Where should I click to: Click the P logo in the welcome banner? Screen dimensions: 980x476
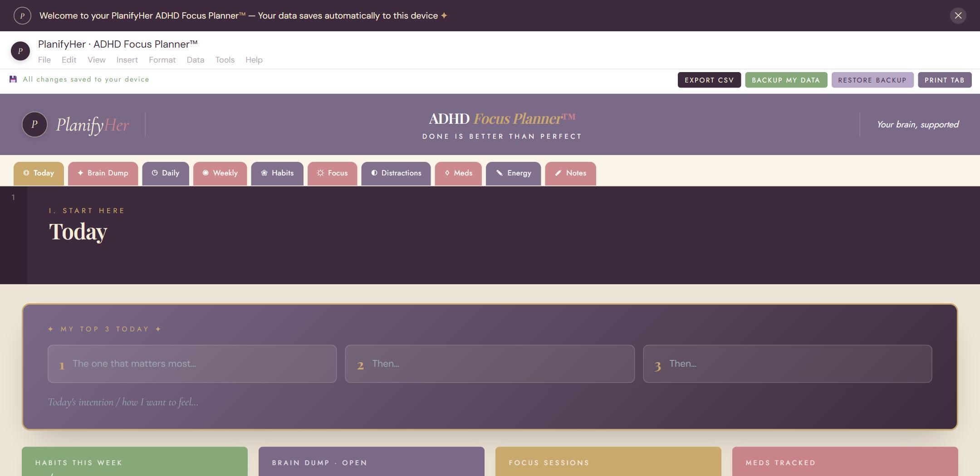[22, 15]
